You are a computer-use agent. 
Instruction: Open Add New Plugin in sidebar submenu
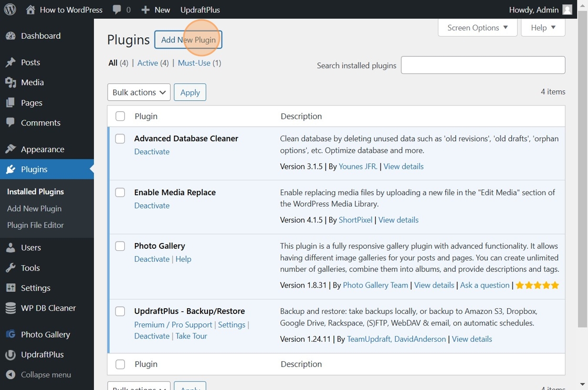[35, 208]
